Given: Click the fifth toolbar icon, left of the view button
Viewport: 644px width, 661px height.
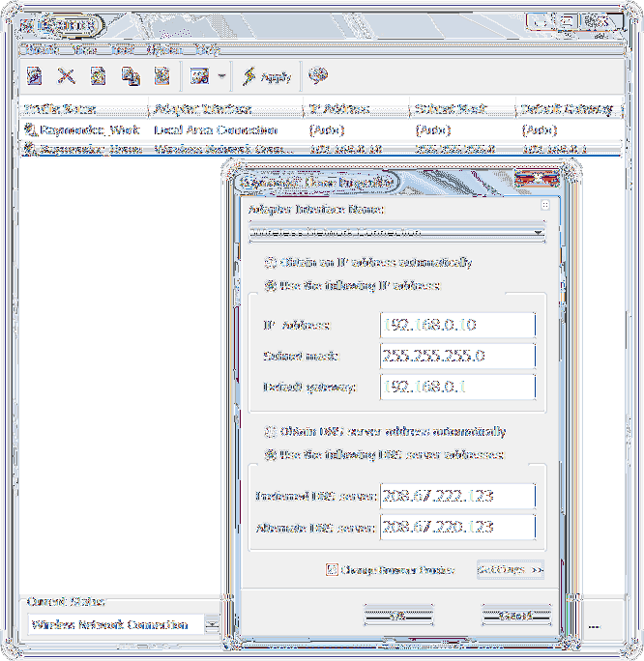Looking at the screenshot, I should click(161, 75).
